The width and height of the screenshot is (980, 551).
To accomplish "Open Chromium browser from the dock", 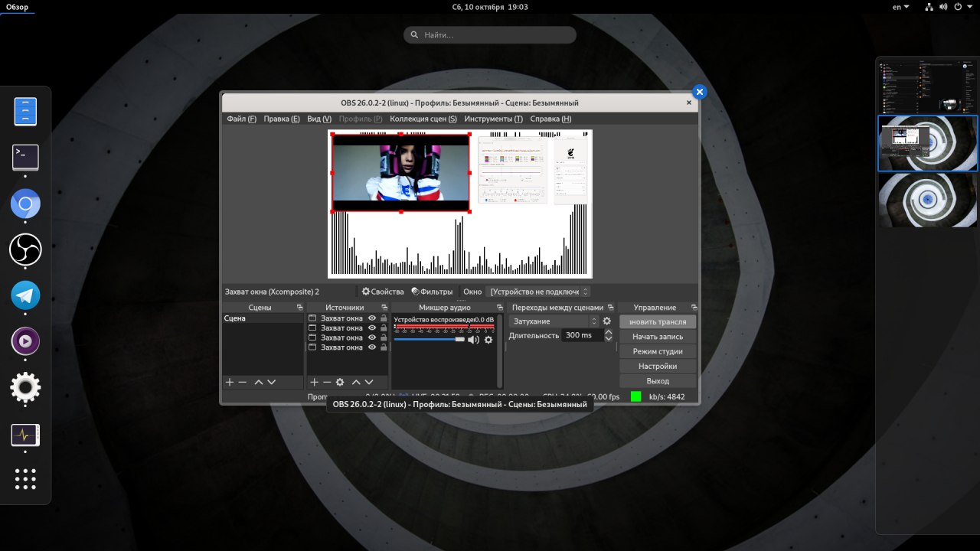I will pos(25,204).
